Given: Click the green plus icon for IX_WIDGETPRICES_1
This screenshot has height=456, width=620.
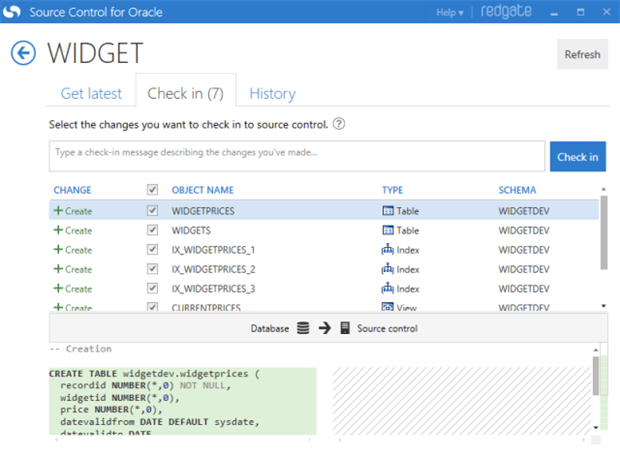Looking at the screenshot, I should pyautogui.click(x=58, y=249).
